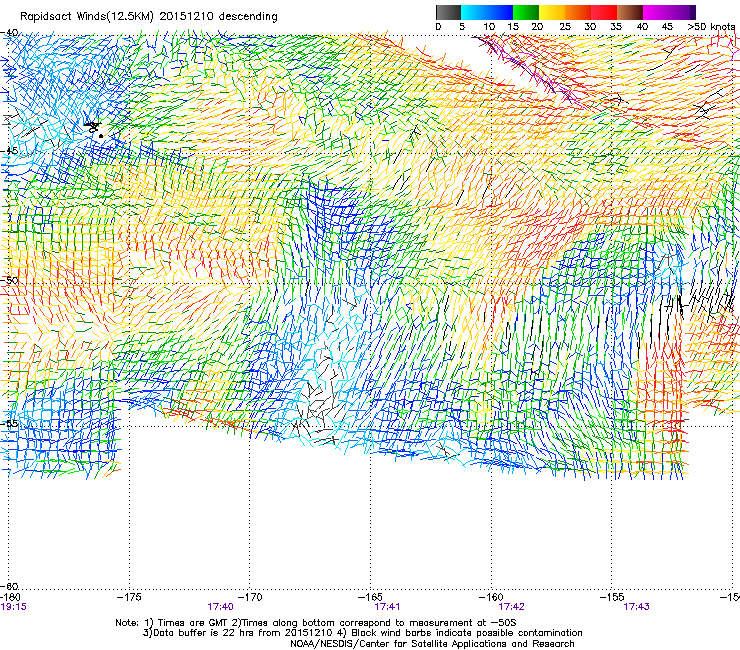Click the 'Data buffer is 22 hrs' note line
Screen dimensions: 740x650
point(362,633)
